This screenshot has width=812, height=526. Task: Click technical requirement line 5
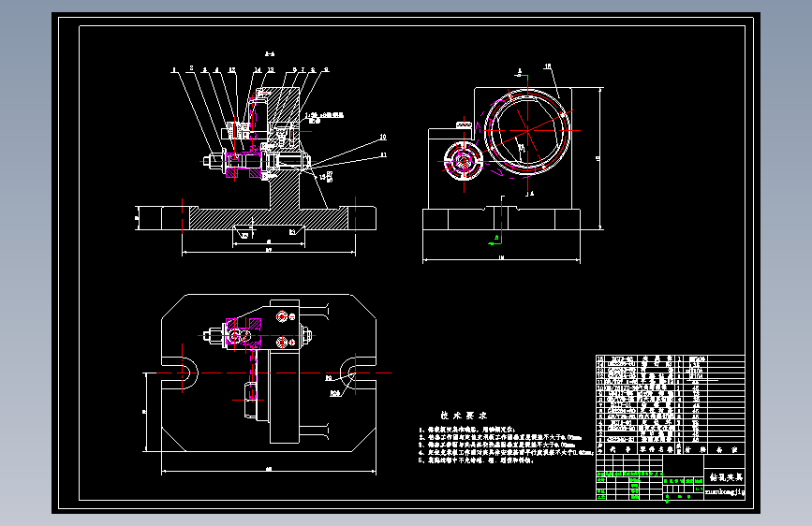coord(476,460)
